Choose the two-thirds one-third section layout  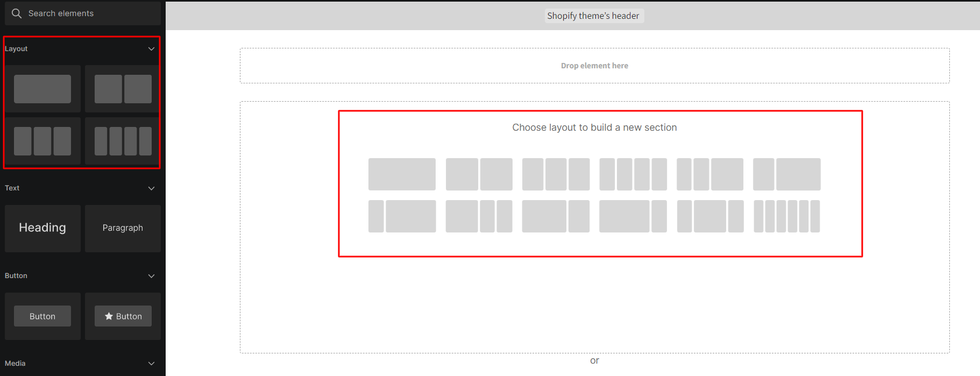tap(556, 216)
